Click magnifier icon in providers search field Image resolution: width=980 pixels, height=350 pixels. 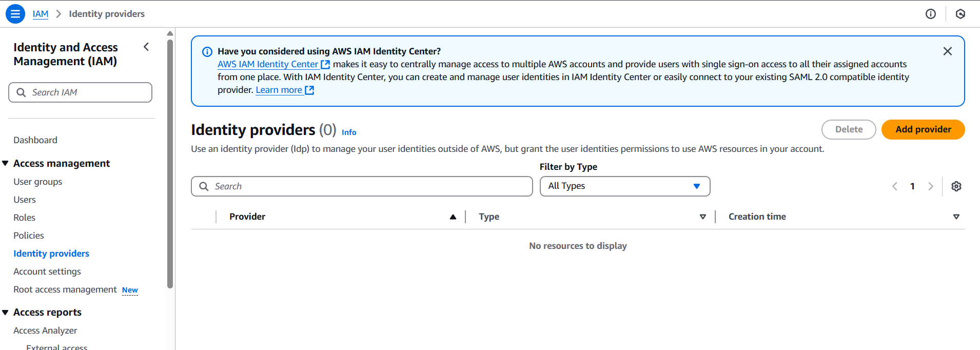tap(204, 186)
